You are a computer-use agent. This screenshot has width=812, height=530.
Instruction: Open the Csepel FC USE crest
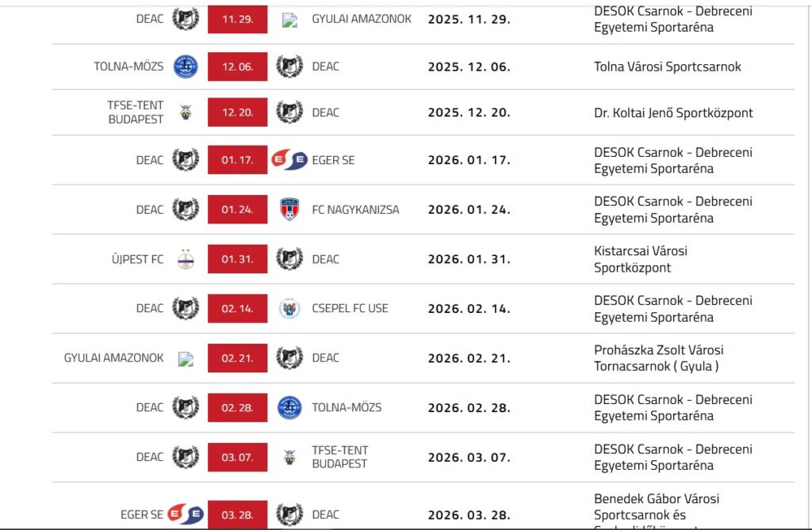click(289, 308)
